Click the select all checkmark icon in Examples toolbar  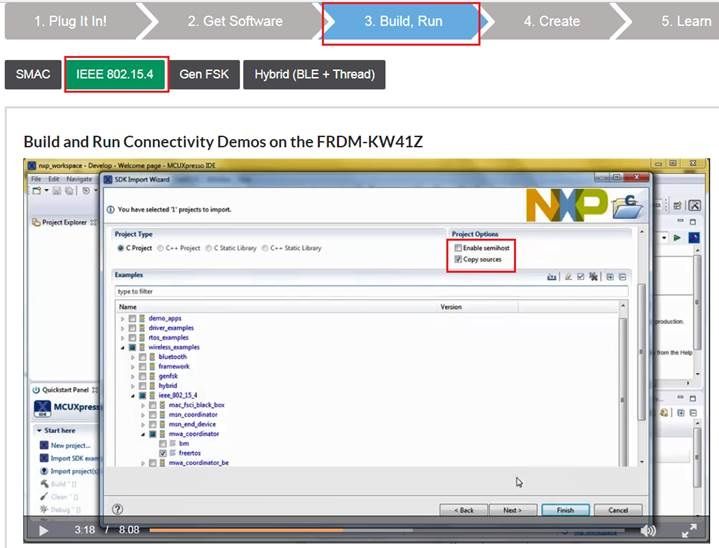click(x=581, y=277)
